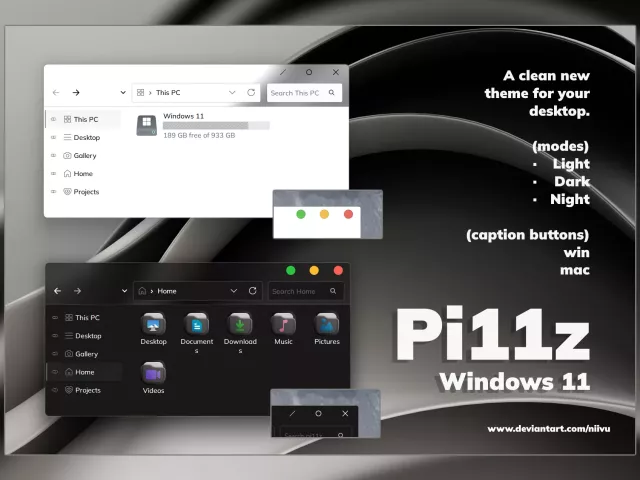Select Gallery in the light window sidebar
The width and height of the screenshot is (640, 480).
point(85,156)
